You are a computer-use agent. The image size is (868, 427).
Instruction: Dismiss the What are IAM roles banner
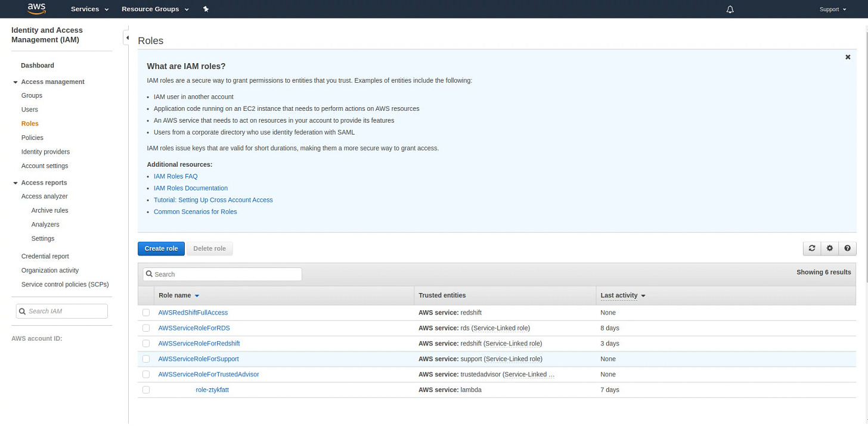coord(848,57)
